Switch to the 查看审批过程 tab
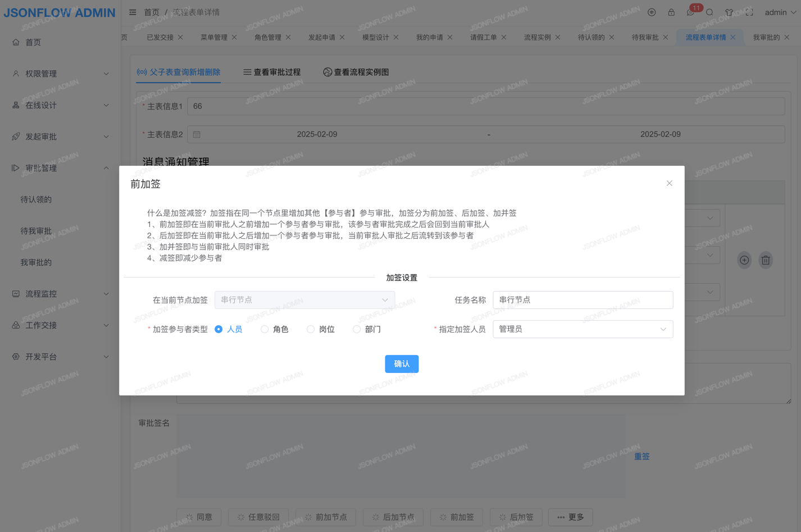Viewport: 801px width, 532px height. click(272, 72)
